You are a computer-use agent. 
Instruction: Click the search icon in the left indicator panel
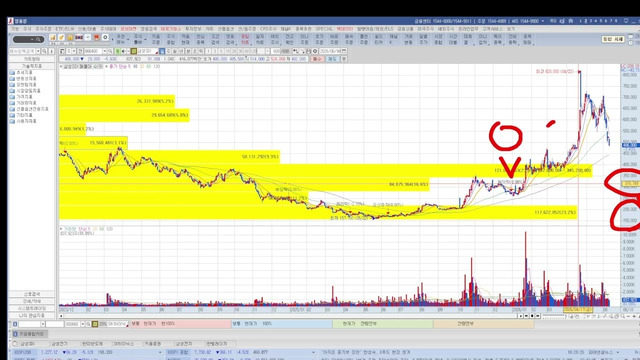click(x=44, y=51)
